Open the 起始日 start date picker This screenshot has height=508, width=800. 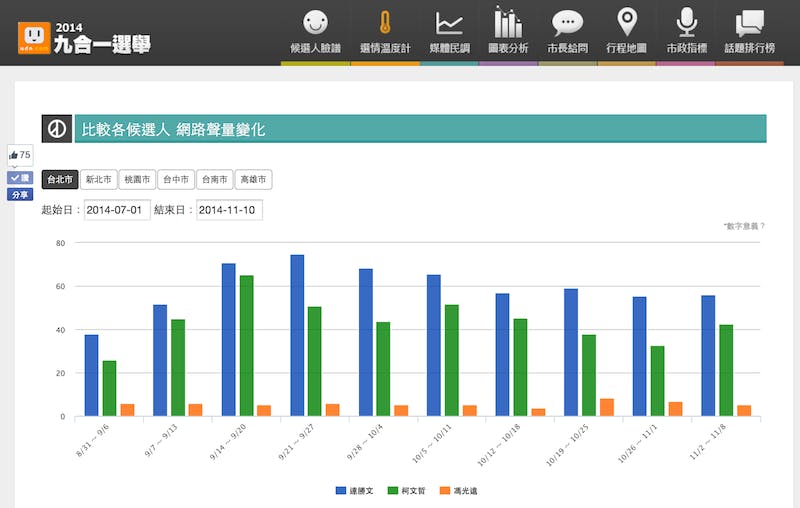(x=117, y=210)
